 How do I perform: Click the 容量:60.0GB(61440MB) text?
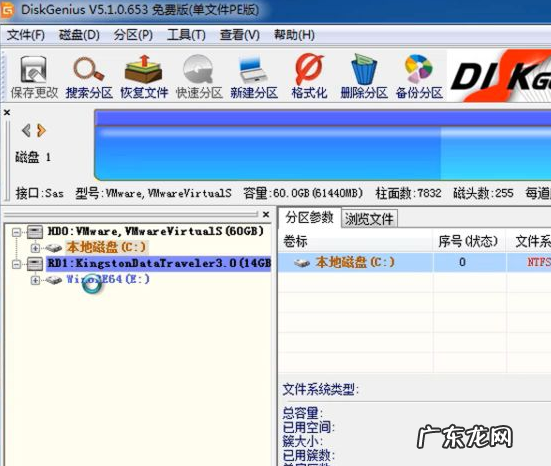(x=303, y=193)
